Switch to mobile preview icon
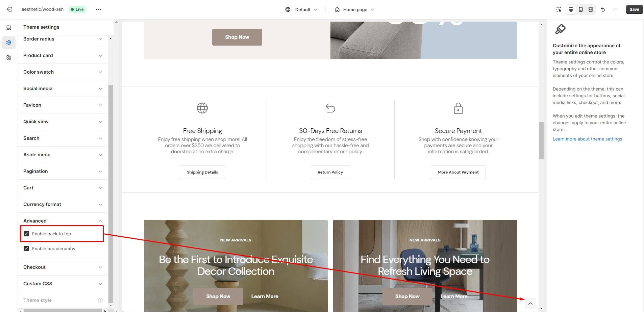Viewport: 644px width, 312px height. 581,9
